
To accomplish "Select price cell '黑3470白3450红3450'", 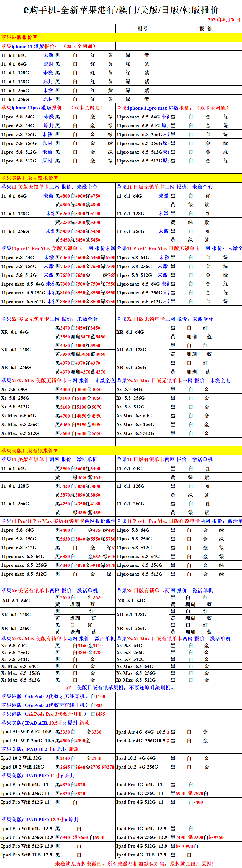I will (85, 328).
